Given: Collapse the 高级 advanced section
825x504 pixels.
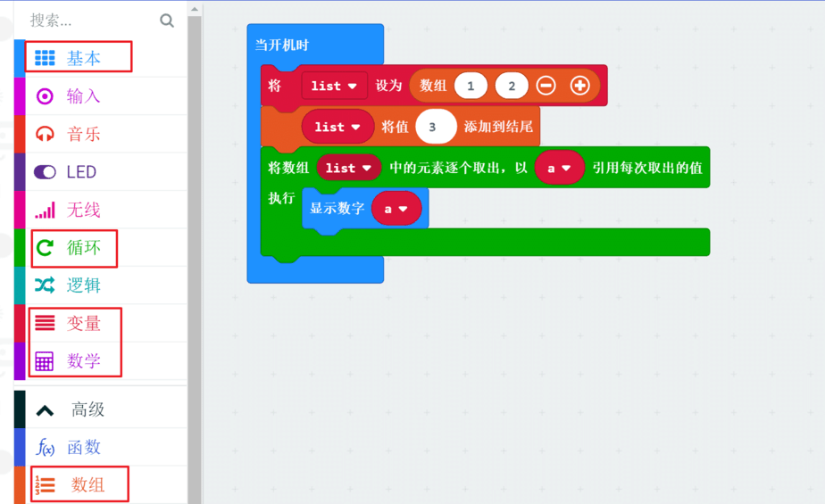Looking at the screenshot, I should coord(45,409).
